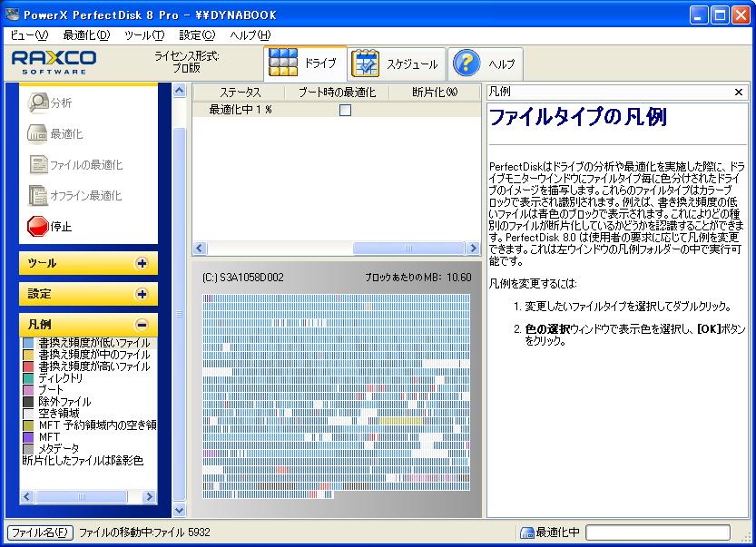The image size is (756, 547).
Task: Click the ファイル名(F) button
Action: click(x=40, y=532)
